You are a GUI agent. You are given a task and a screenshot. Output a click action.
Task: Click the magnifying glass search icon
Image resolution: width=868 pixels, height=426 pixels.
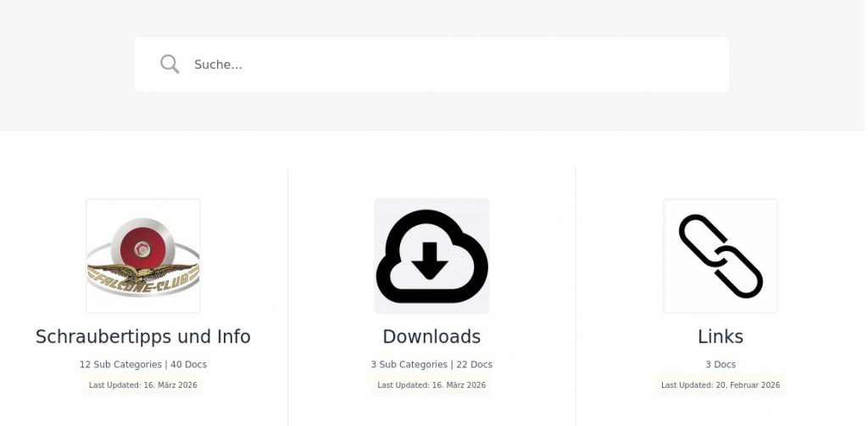tap(170, 64)
